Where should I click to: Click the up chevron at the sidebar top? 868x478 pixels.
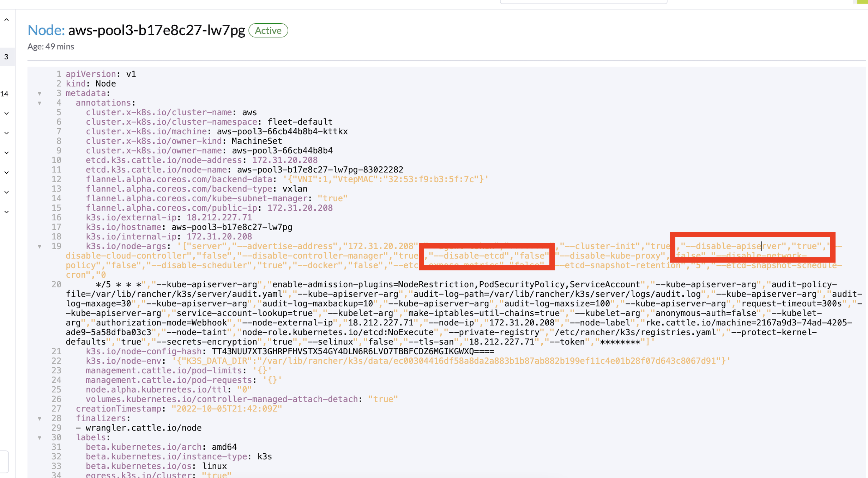coord(6,19)
